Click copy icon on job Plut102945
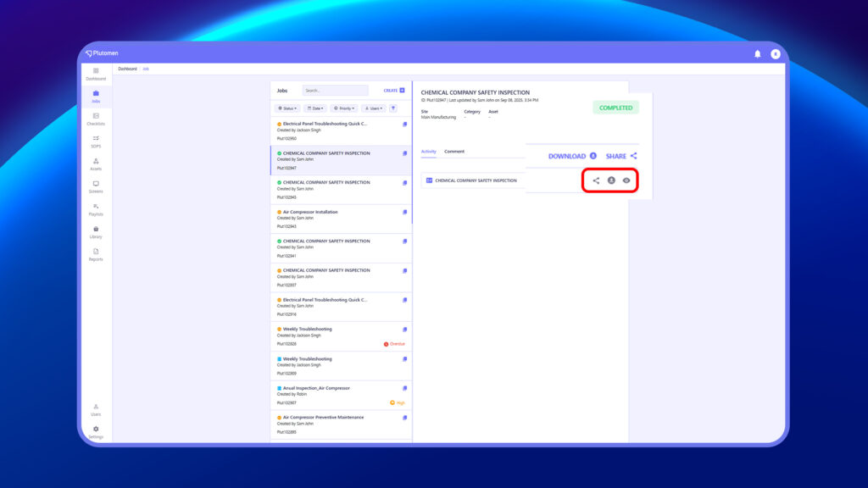The width and height of the screenshot is (868, 488). coord(404,183)
